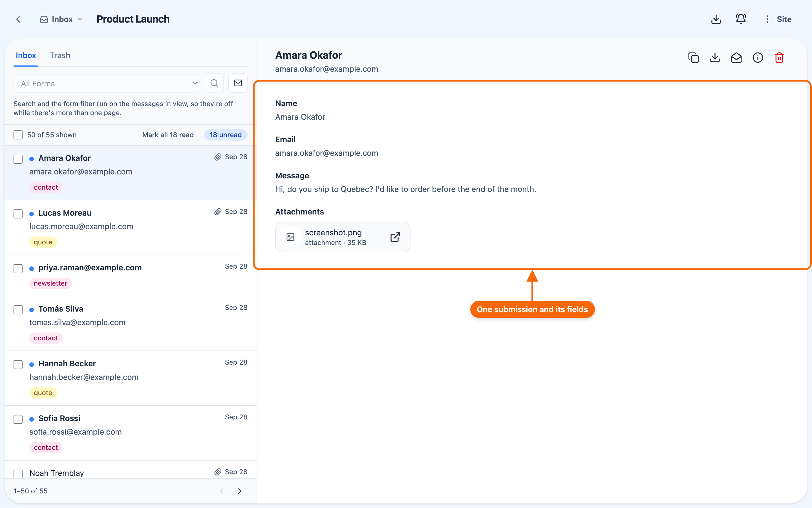The image size is (812, 508).
Task: Click the image file icon of screenshot.png
Action: pos(291,237)
